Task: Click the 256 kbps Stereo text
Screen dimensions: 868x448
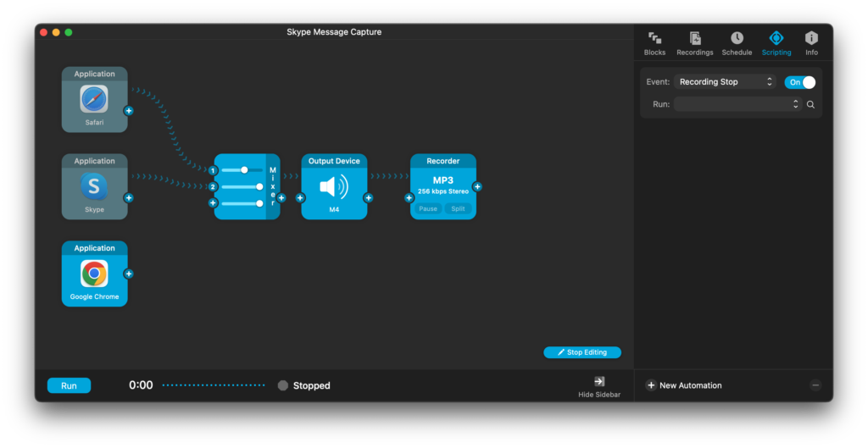Action: pyautogui.click(x=442, y=191)
